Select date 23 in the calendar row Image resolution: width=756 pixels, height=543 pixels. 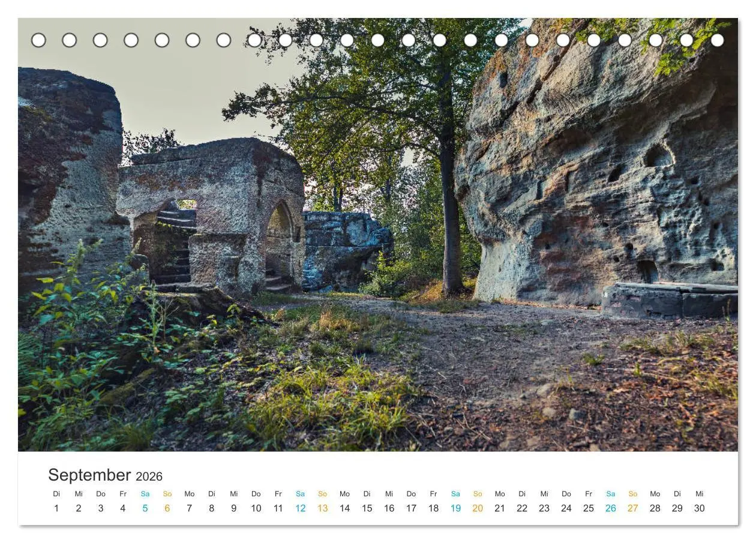click(544, 508)
